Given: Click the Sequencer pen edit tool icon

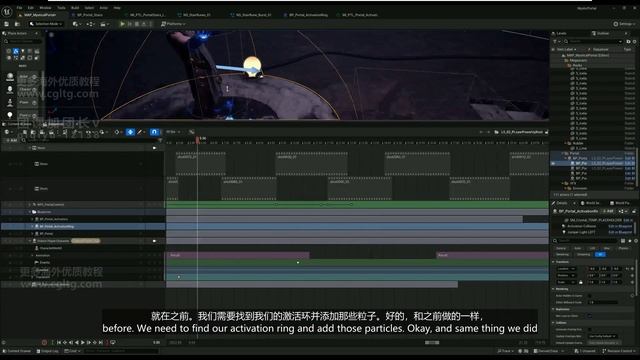Looking at the screenshot, I should (x=140, y=132).
